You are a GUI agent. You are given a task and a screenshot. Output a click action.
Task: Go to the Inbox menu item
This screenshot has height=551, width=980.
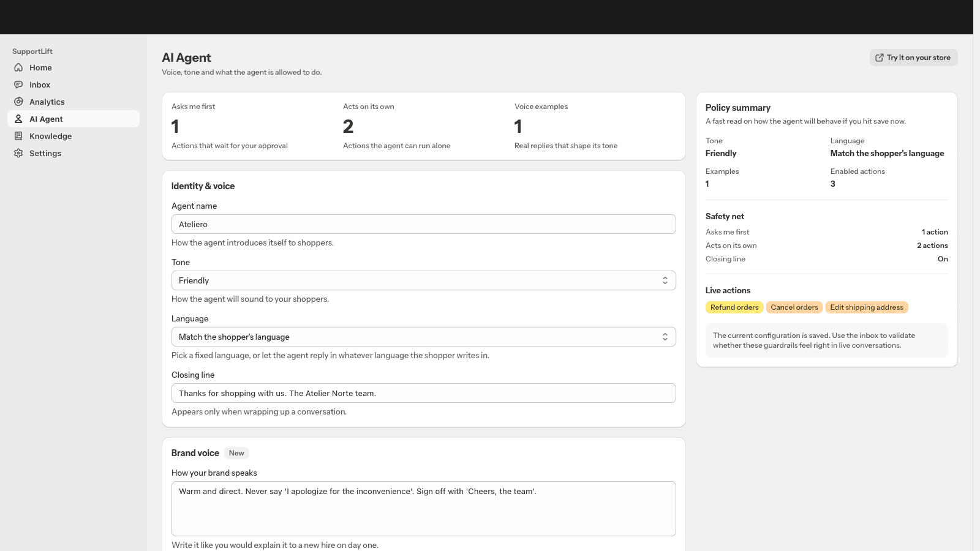coord(40,84)
